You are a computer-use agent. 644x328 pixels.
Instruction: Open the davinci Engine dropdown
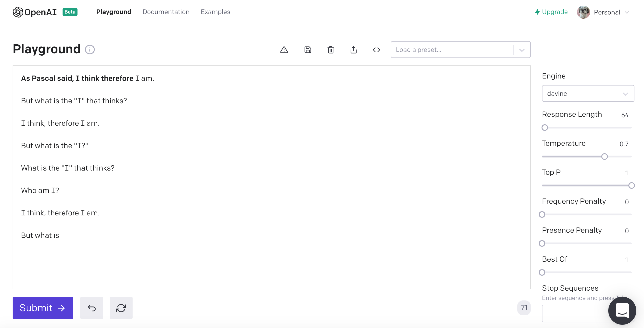click(588, 94)
